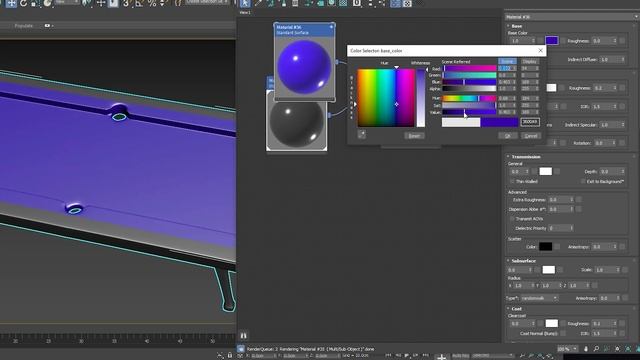640x360 pixels.
Task: Click the Blue channel slider
Action: click(469, 82)
